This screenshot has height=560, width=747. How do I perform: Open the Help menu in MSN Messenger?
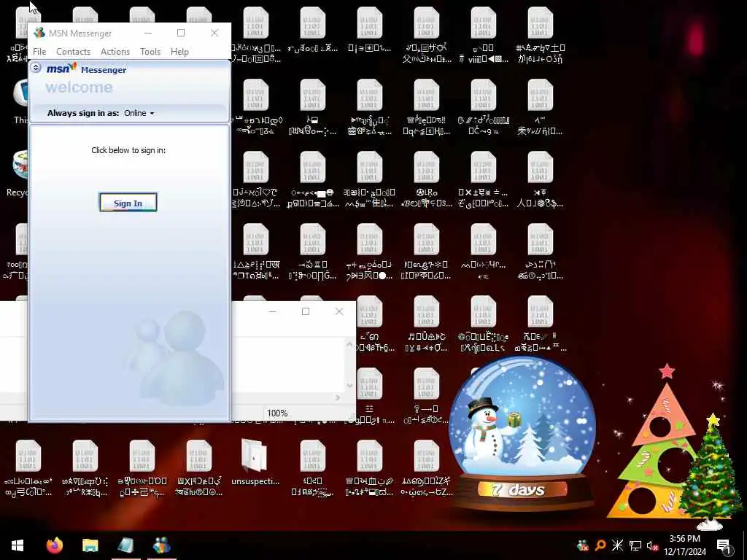click(179, 52)
